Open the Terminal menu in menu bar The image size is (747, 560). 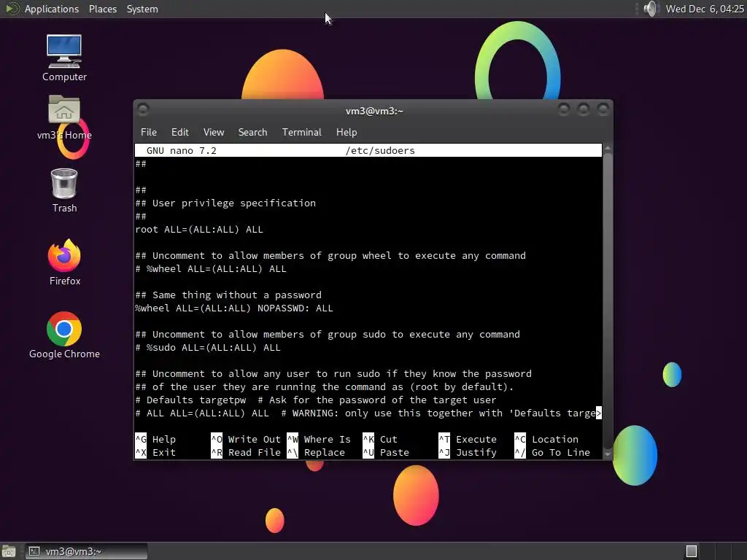(x=301, y=133)
